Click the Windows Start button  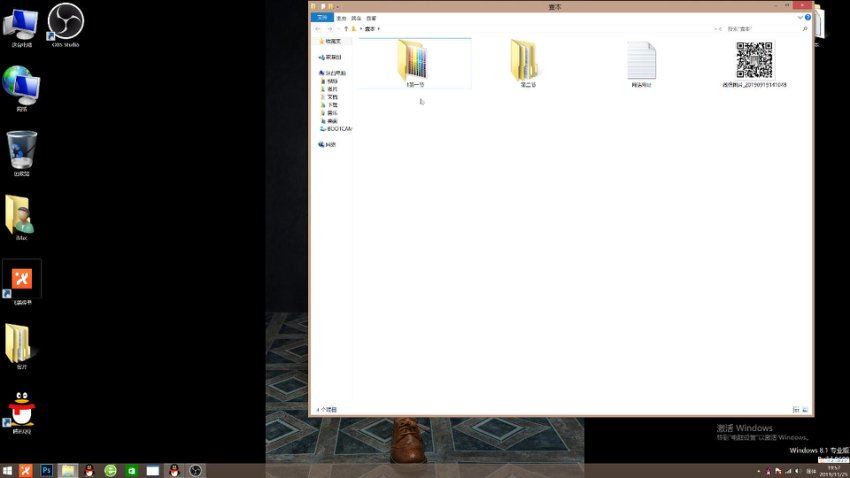(7, 470)
